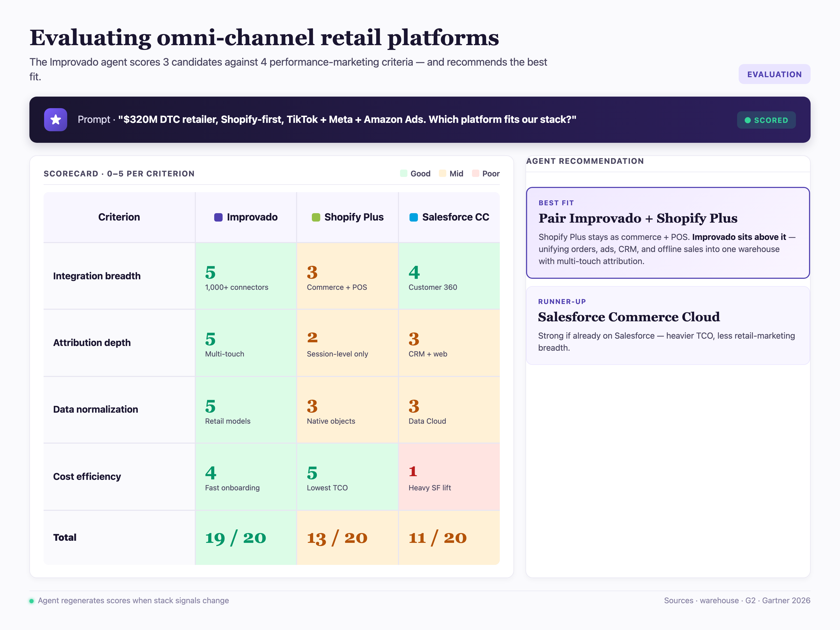Click the green dot beside agent regenerates note
Image resolution: width=840 pixels, height=630 pixels.
pos(31,601)
